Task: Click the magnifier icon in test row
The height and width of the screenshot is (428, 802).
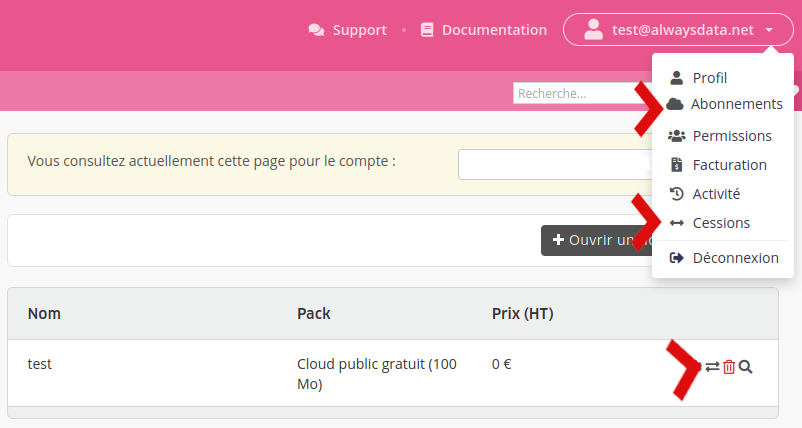Action: (746, 367)
